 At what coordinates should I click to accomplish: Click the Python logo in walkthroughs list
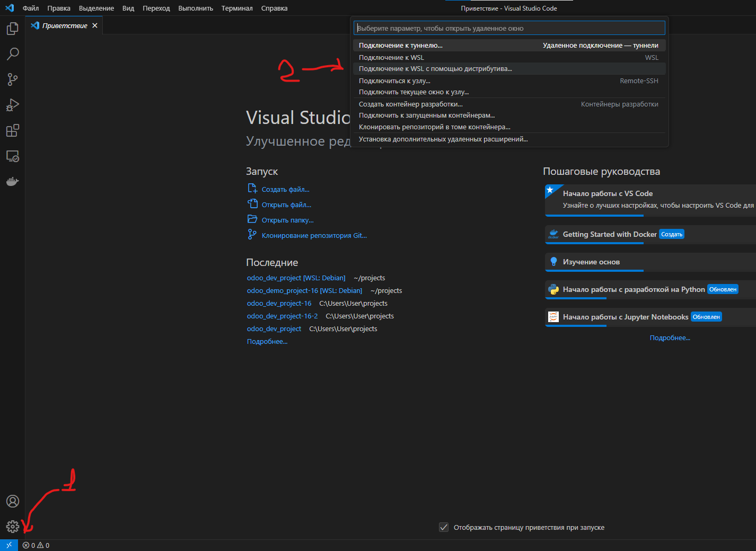pyautogui.click(x=553, y=289)
